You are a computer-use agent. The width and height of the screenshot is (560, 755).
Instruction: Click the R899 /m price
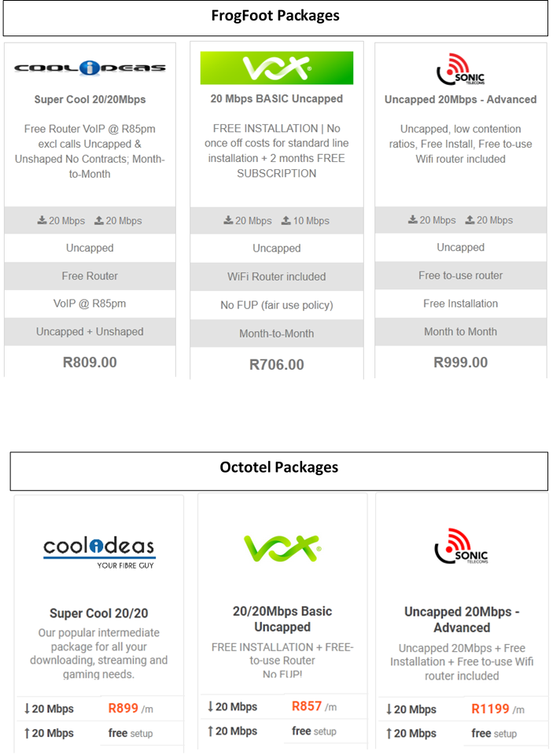[130, 709]
